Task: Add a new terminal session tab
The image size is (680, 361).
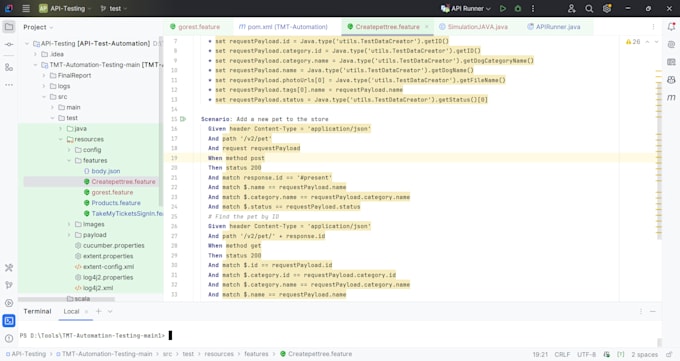Action: pos(98,312)
